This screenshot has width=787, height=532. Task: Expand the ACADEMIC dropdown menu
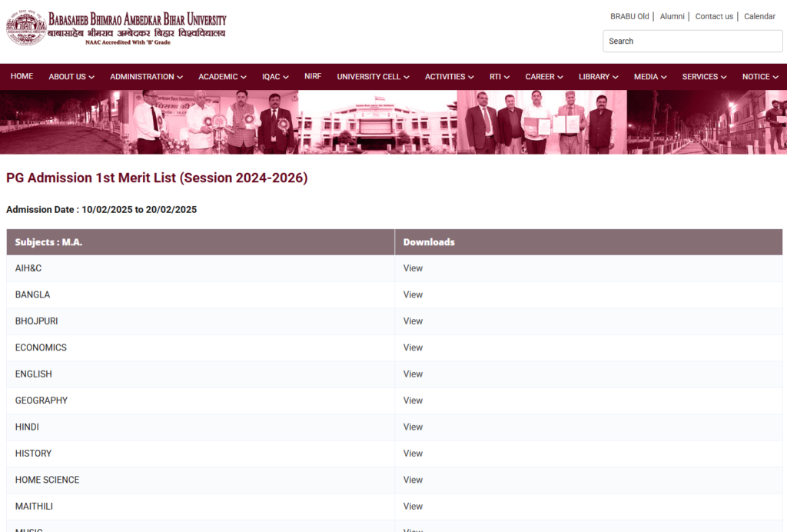point(222,77)
